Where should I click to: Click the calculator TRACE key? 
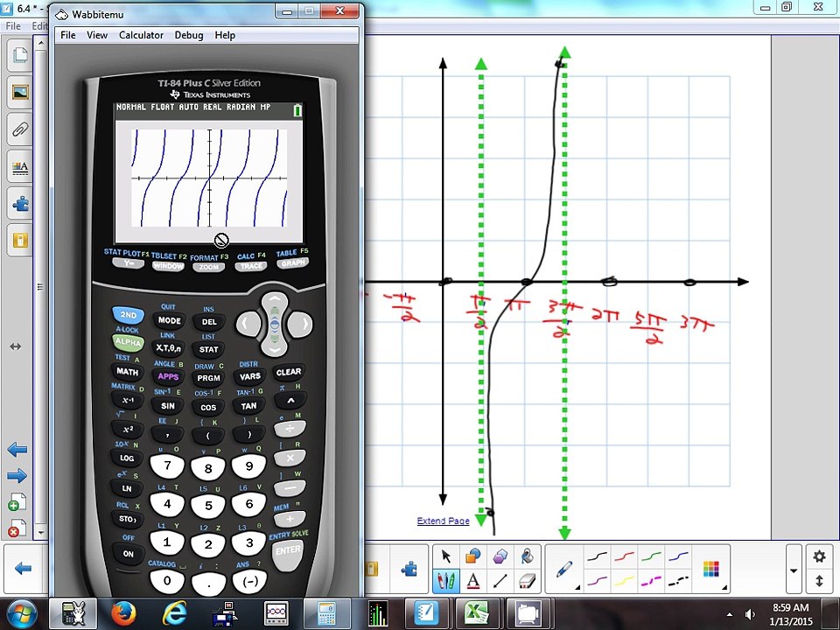[x=251, y=266]
